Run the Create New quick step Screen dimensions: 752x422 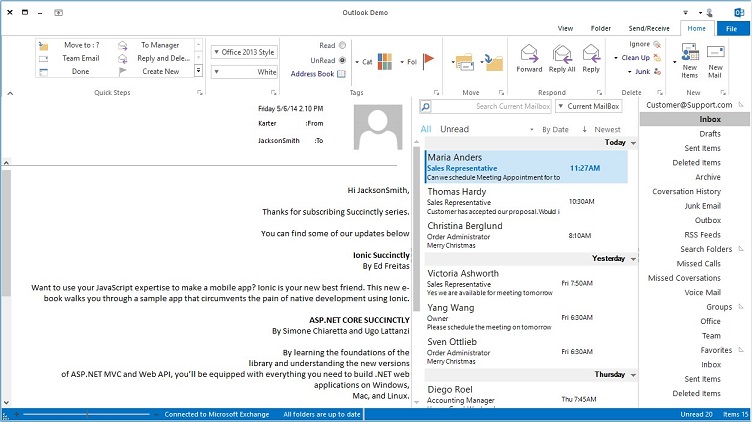click(154, 71)
